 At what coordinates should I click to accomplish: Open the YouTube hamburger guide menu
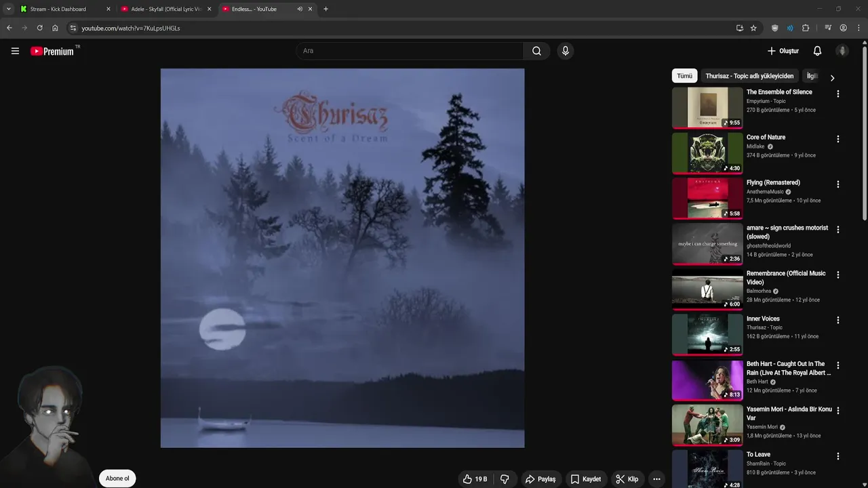(15, 51)
